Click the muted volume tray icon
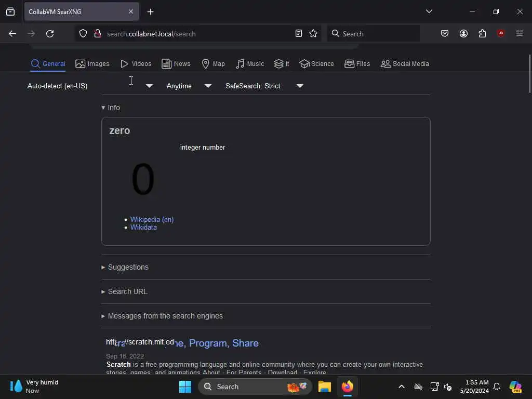The width and height of the screenshot is (532, 399). tap(448, 387)
